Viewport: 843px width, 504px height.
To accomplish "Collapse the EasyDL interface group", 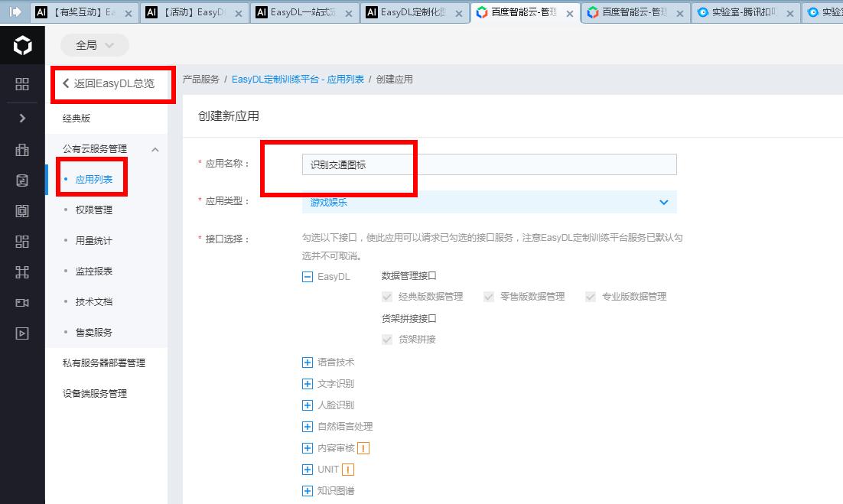I will click(308, 278).
